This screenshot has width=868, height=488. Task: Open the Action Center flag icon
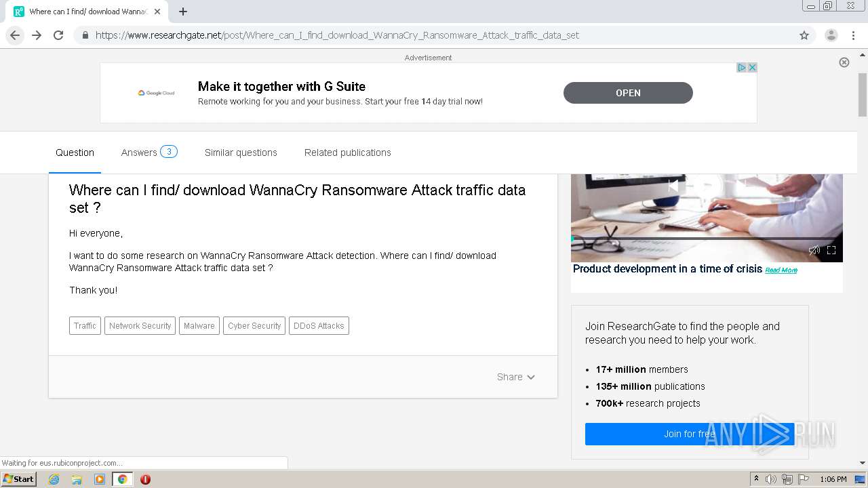pyautogui.click(x=804, y=479)
